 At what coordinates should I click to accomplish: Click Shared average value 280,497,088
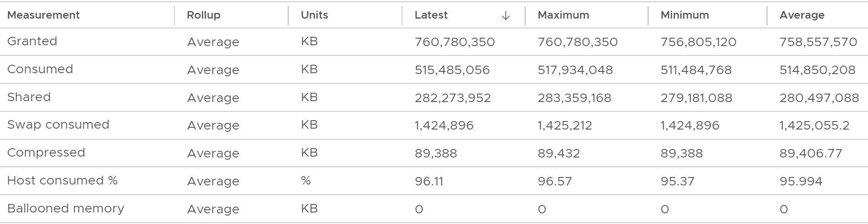[x=819, y=98]
